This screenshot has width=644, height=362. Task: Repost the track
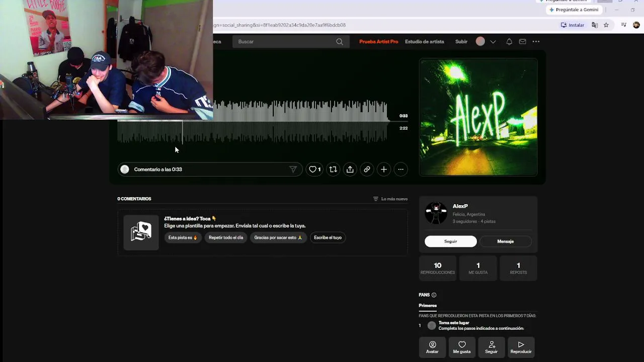pos(333,169)
